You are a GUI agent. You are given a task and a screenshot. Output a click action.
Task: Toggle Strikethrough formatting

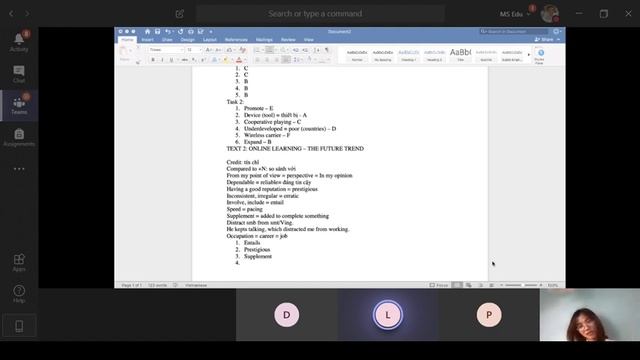pos(184,60)
